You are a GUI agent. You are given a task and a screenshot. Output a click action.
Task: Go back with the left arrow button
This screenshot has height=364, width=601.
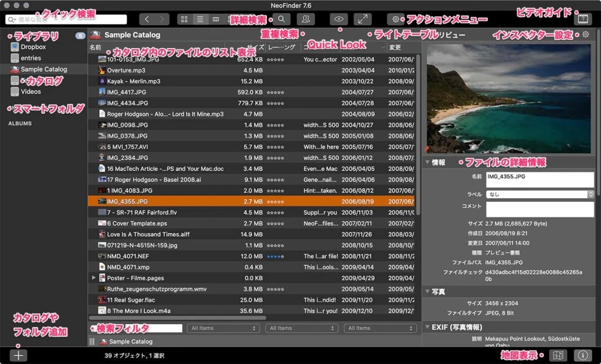(147, 19)
